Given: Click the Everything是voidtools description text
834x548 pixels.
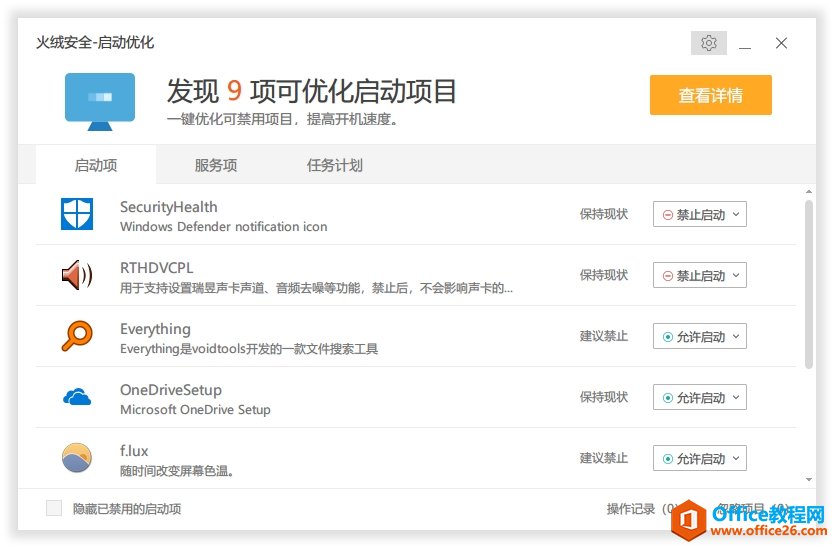Looking at the screenshot, I should pos(249,349).
